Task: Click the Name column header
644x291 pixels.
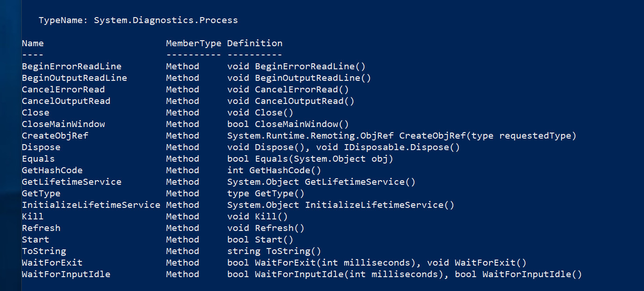Action: click(x=33, y=43)
